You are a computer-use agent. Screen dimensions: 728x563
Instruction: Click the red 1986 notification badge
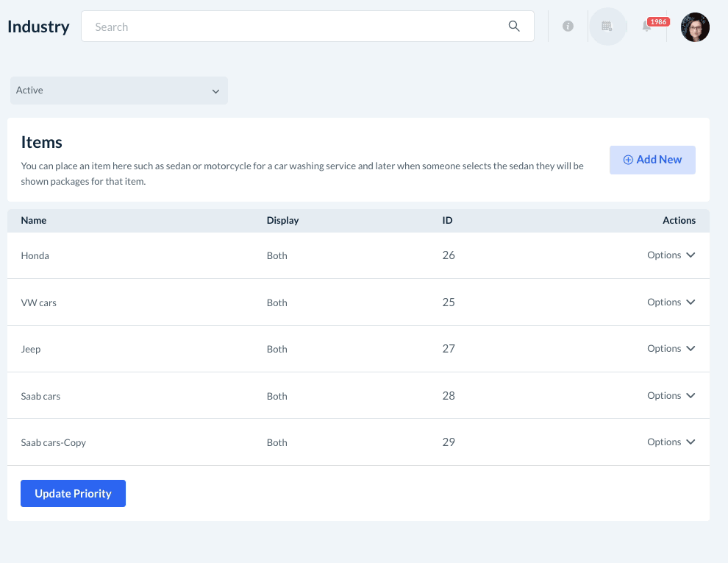coord(658,21)
